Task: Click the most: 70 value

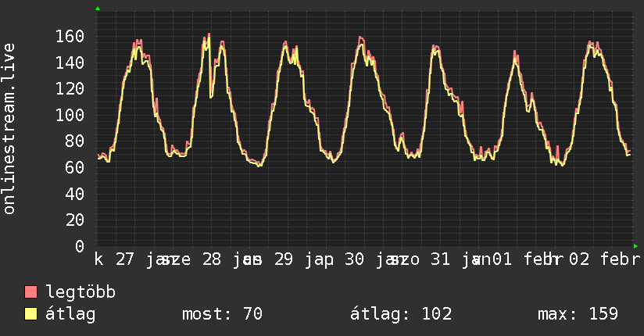Action: pos(222,314)
